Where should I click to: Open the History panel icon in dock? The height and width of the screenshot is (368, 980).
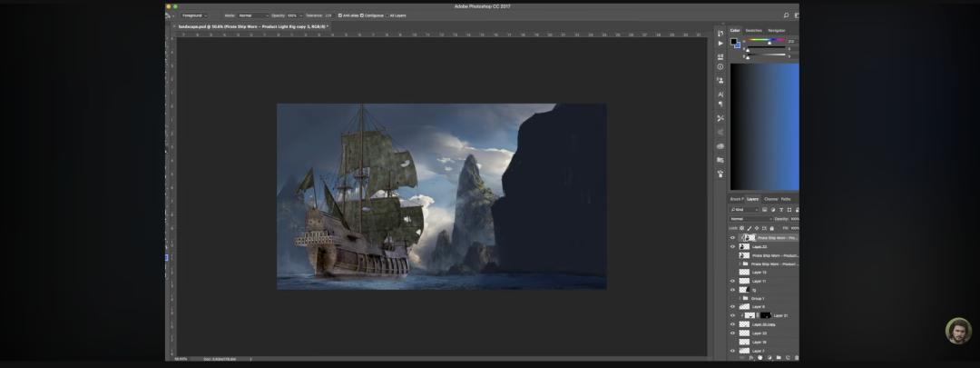[720, 33]
